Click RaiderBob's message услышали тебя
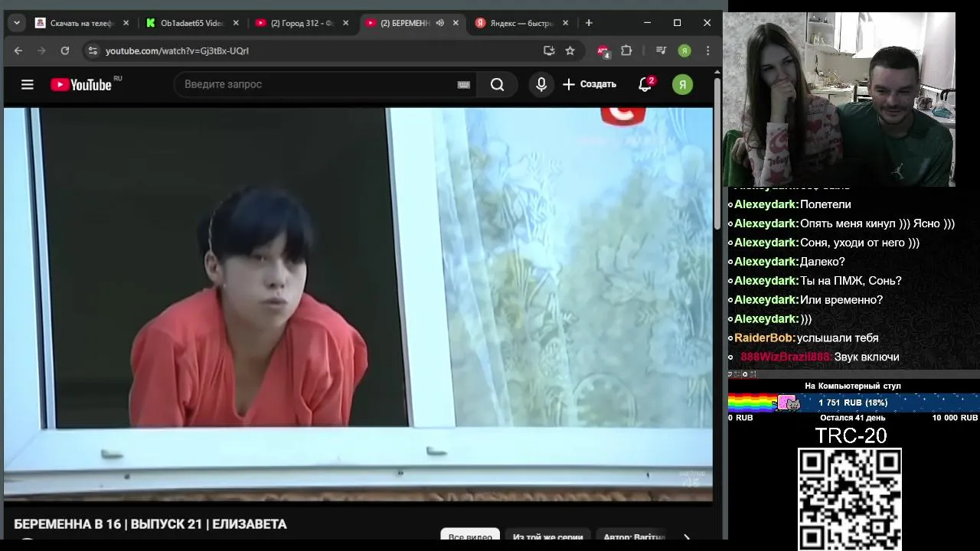Viewport: 980px width, 551px height. (838, 338)
